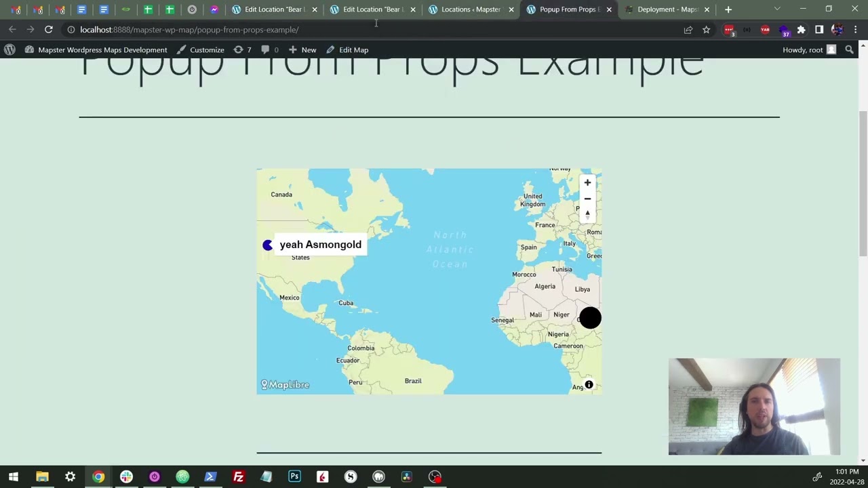
Task: Open WordPress logo menu in admin bar
Action: [9, 49]
